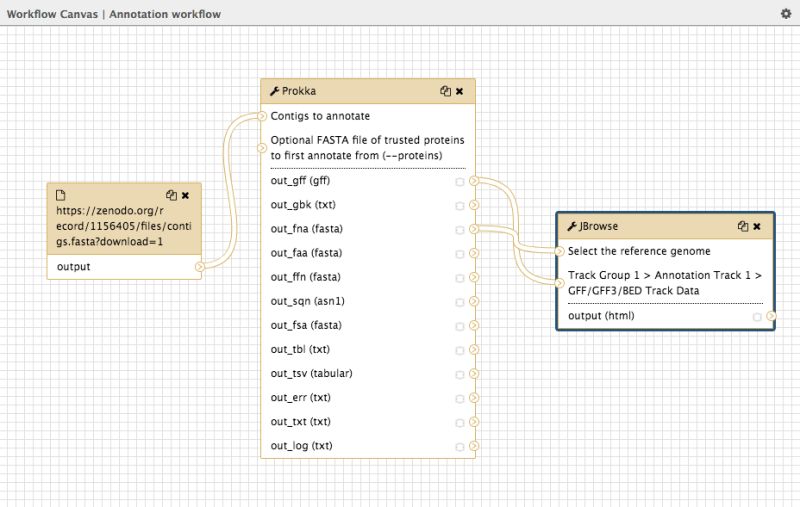Mark out_gbk as workflow output
The image size is (800, 507).
(x=460, y=206)
